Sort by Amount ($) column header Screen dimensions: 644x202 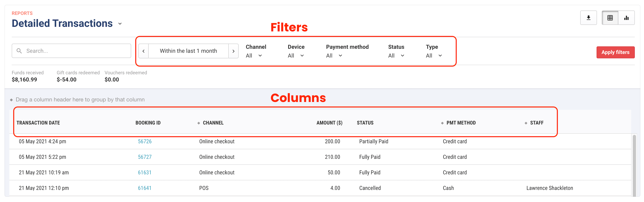click(x=329, y=123)
